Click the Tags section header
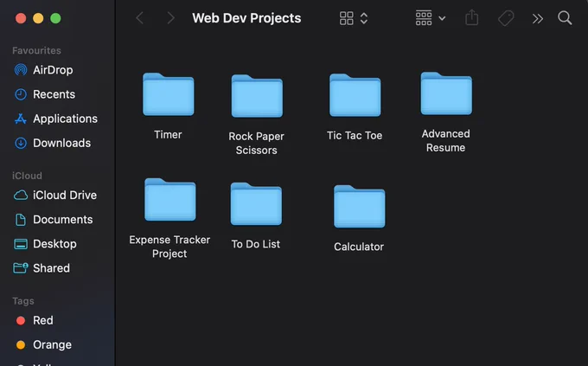Image resolution: width=588 pixels, height=366 pixels. point(23,301)
